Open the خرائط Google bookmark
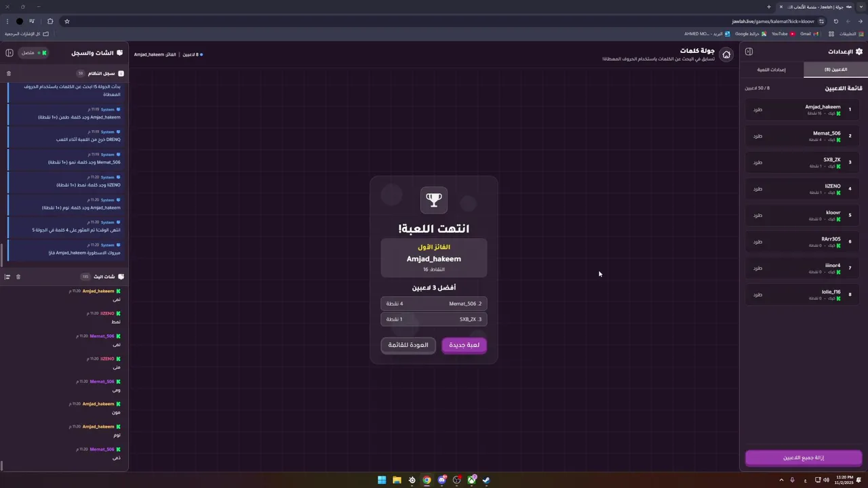 click(751, 34)
